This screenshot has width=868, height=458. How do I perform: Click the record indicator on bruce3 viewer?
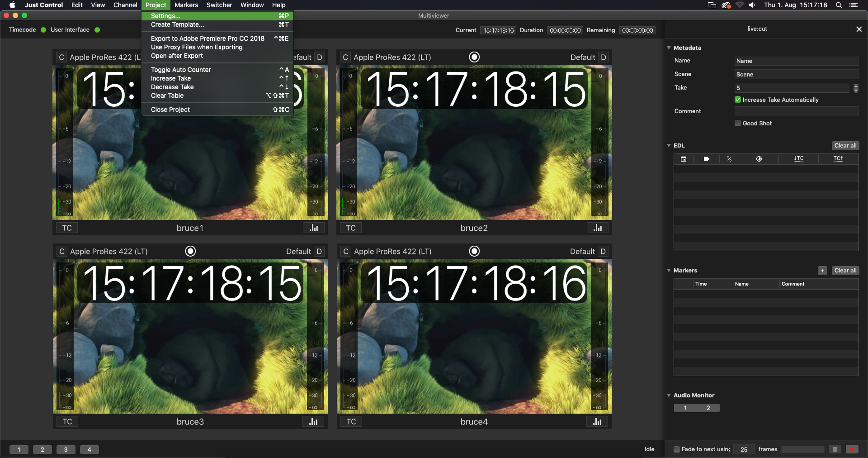tap(191, 251)
